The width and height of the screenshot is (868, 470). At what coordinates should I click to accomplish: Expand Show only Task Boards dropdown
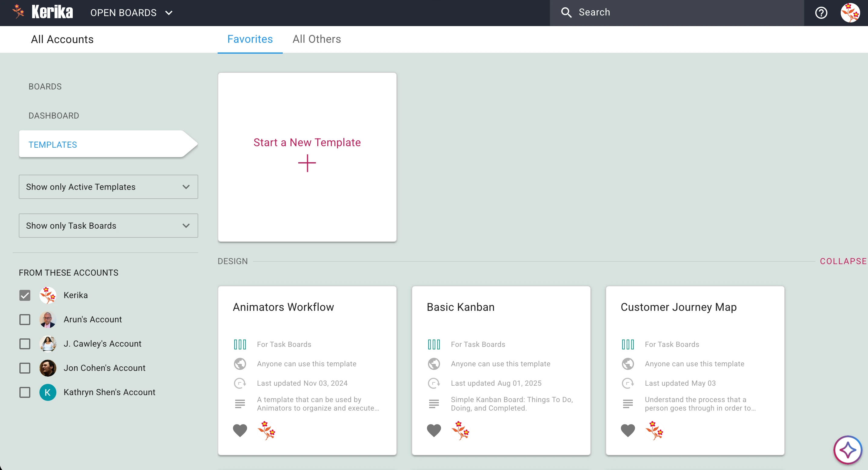pos(108,226)
